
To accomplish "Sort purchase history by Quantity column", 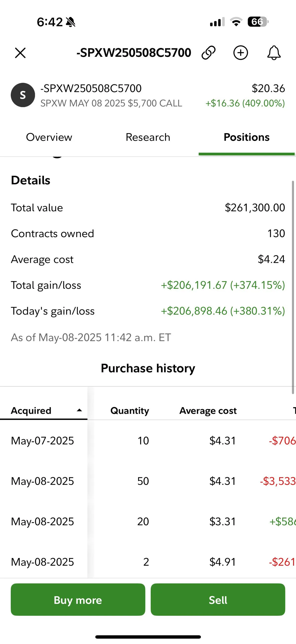I will [x=129, y=411].
